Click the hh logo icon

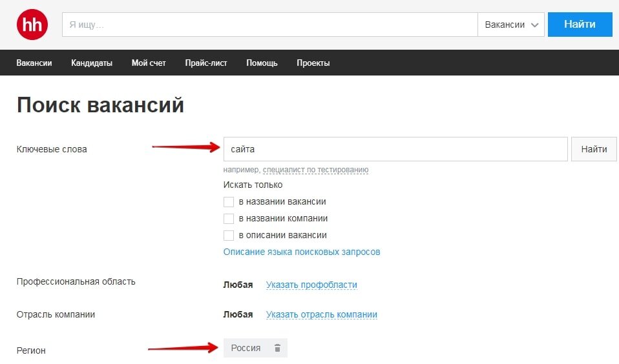tap(32, 25)
